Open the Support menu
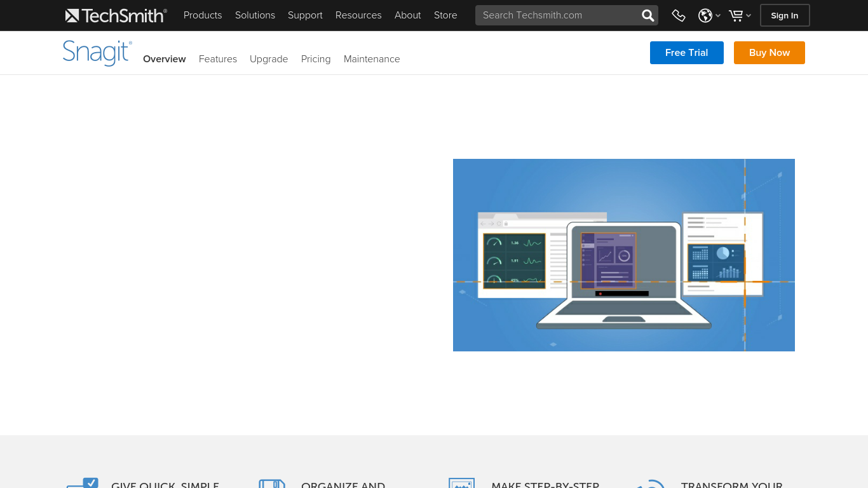868x488 pixels. click(x=305, y=15)
